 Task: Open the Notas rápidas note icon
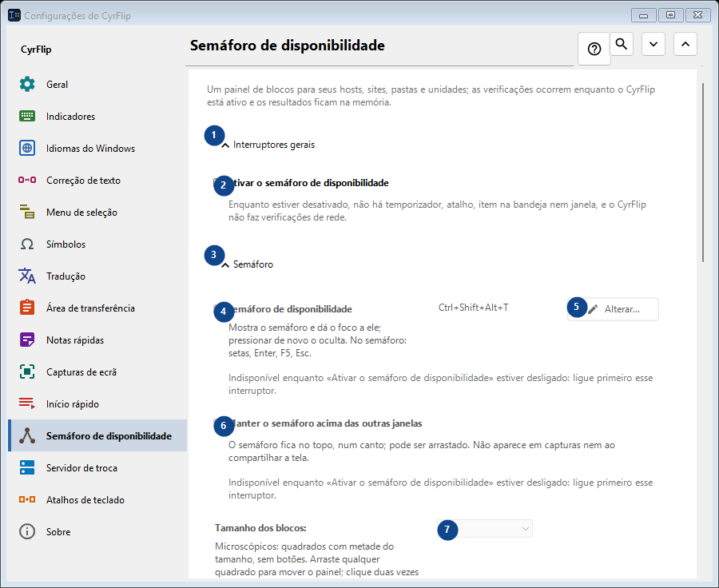(27, 340)
